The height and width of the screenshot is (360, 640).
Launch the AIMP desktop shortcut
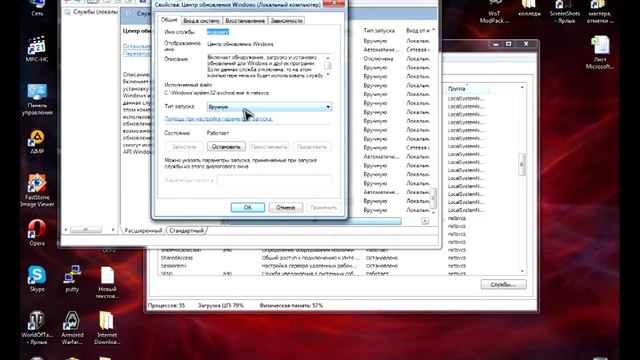click(x=37, y=142)
